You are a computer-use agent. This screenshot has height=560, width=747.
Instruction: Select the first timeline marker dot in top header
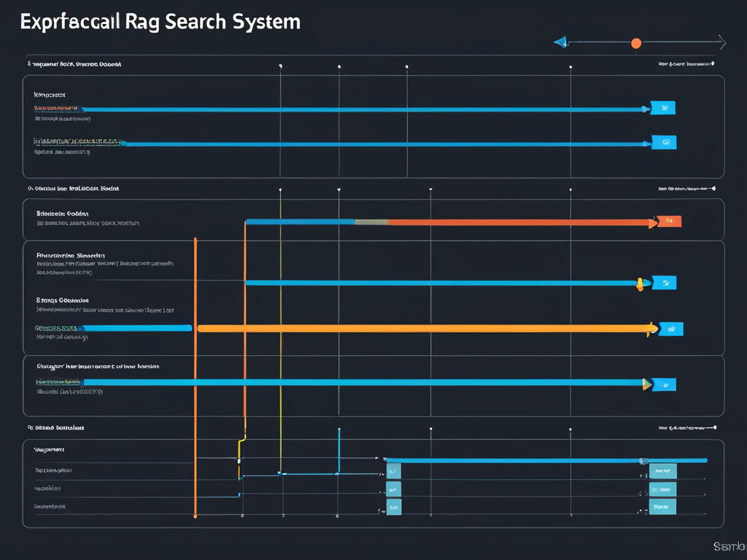coord(281,66)
